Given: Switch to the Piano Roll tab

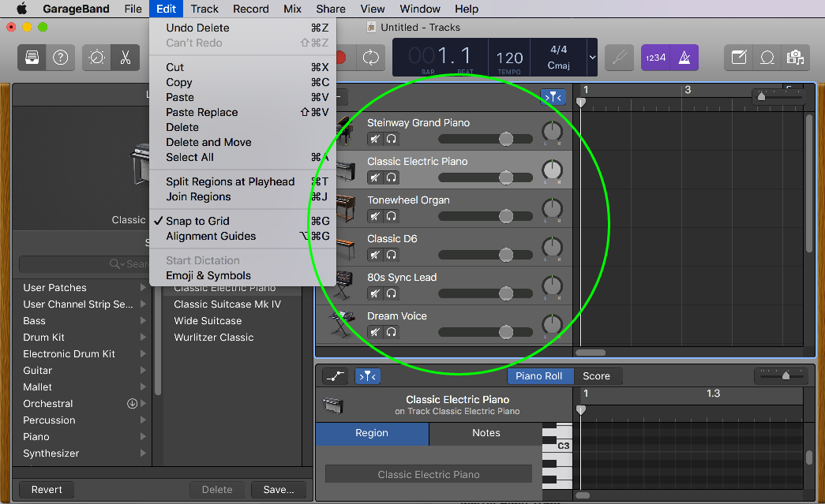Looking at the screenshot, I should point(538,376).
